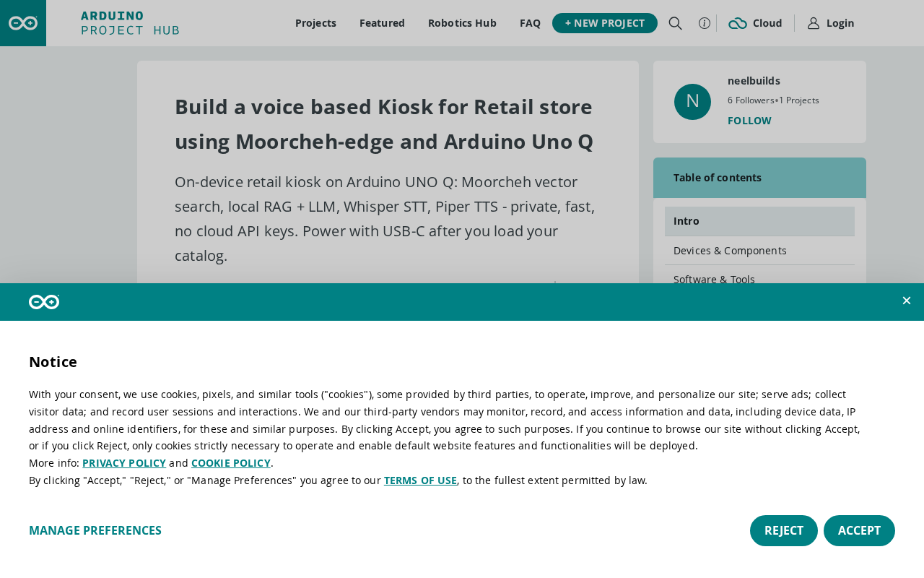This screenshot has width=924, height=578.
Task: Open the Featured menu item
Action: click(x=382, y=23)
